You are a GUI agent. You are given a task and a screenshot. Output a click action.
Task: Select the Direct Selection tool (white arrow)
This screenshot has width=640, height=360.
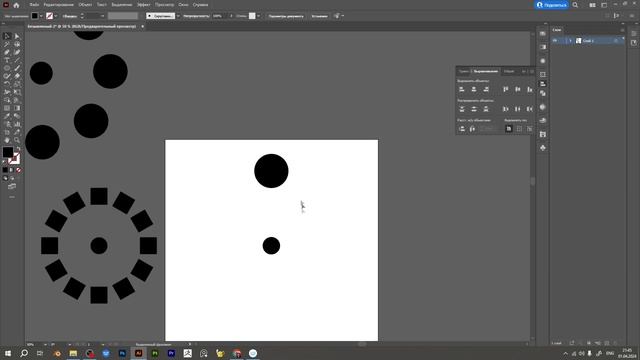[x=17, y=36]
